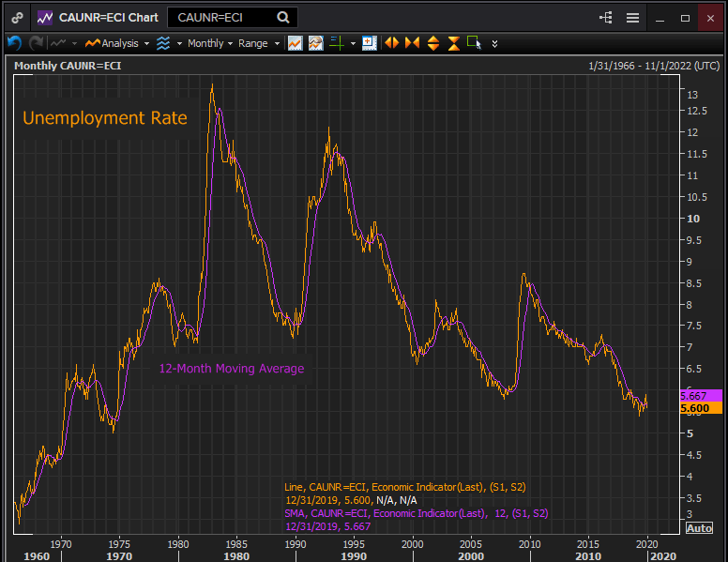Open the hamburger menu in the title bar

pyautogui.click(x=632, y=18)
